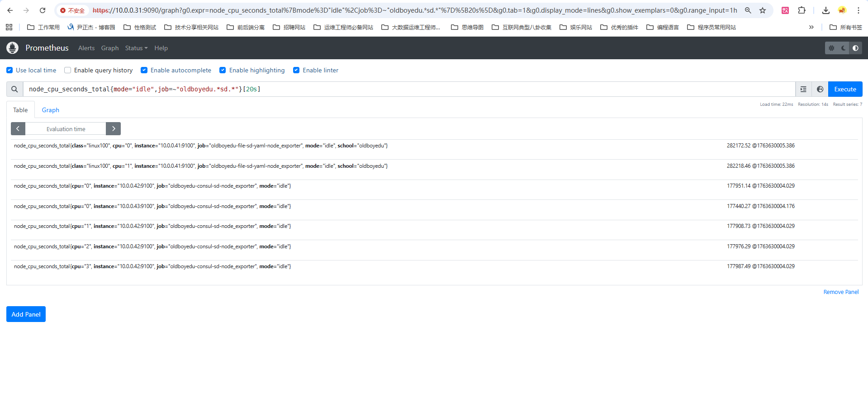Screen dimensions: 868x393
Task: Open 娱乐网站 bookmark folder
Action: (x=576, y=27)
